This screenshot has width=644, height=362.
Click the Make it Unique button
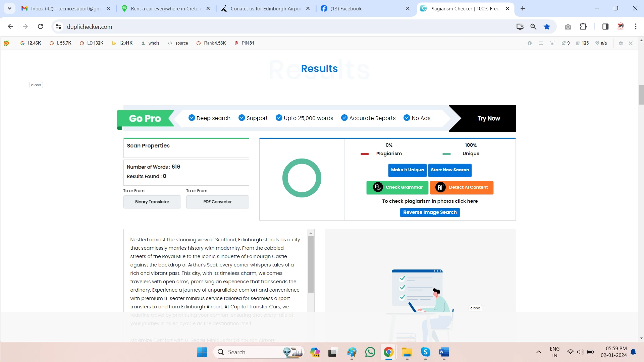pos(407,170)
